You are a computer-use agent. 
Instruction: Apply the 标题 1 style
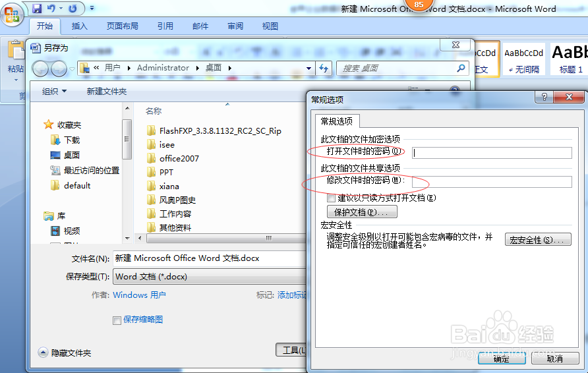pyautogui.click(x=570, y=59)
